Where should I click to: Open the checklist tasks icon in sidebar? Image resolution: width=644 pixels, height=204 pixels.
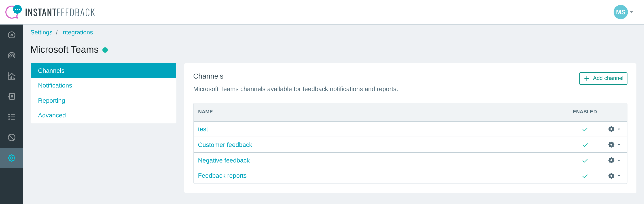tap(11, 117)
